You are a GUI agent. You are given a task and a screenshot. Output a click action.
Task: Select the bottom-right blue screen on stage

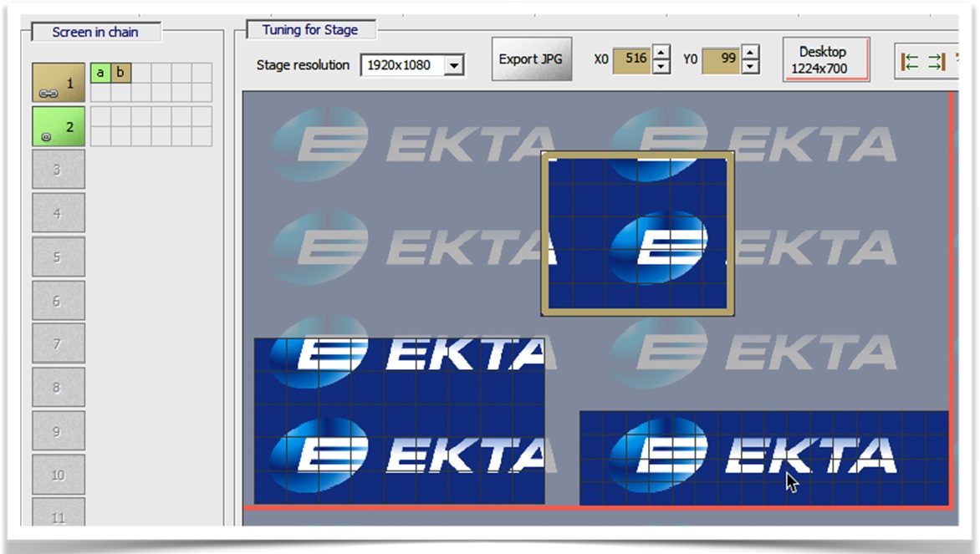click(763, 458)
